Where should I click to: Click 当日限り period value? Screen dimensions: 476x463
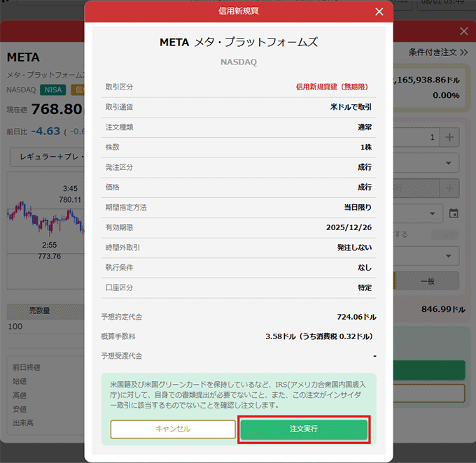coord(358,207)
